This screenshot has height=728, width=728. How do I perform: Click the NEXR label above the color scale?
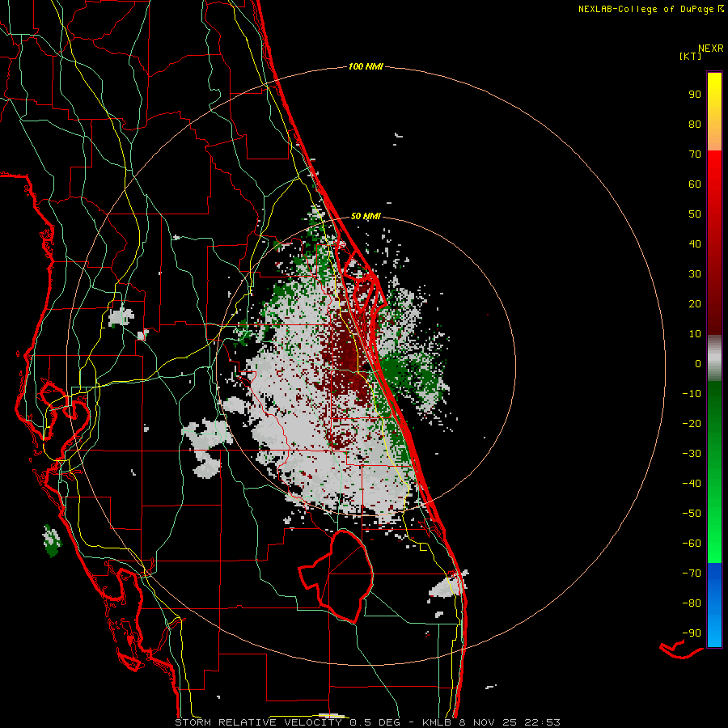[710, 49]
